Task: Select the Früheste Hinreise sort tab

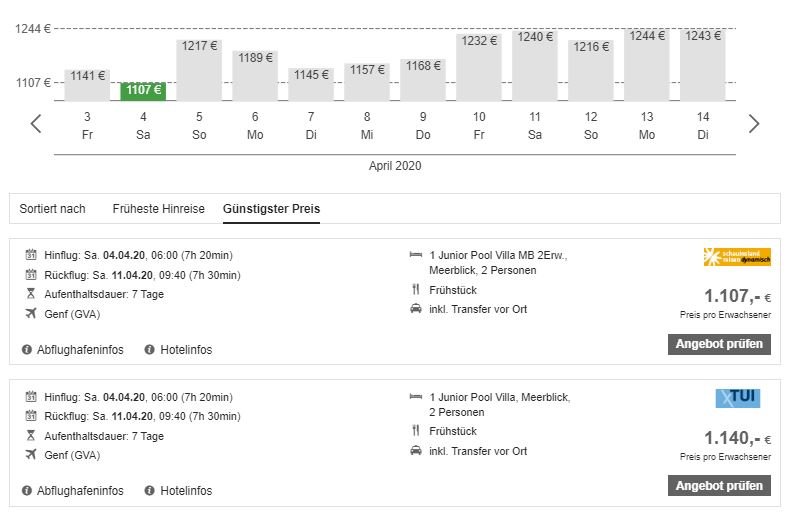Action: point(158,209)
